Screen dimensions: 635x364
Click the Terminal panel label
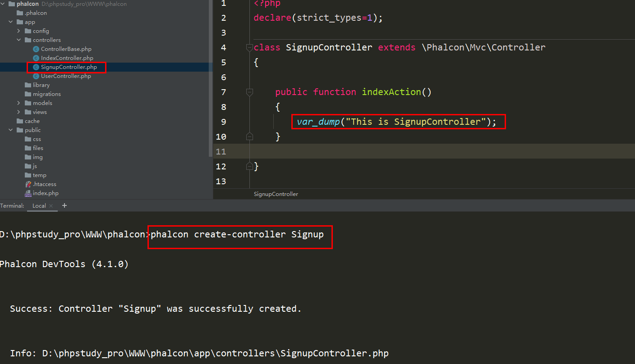12,206
